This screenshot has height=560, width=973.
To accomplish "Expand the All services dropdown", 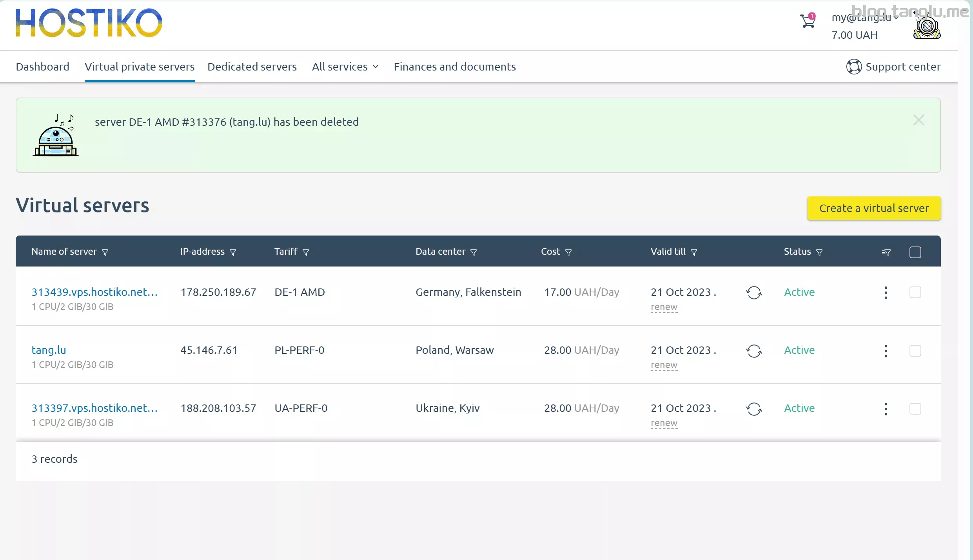I will (x=345, y=67).
